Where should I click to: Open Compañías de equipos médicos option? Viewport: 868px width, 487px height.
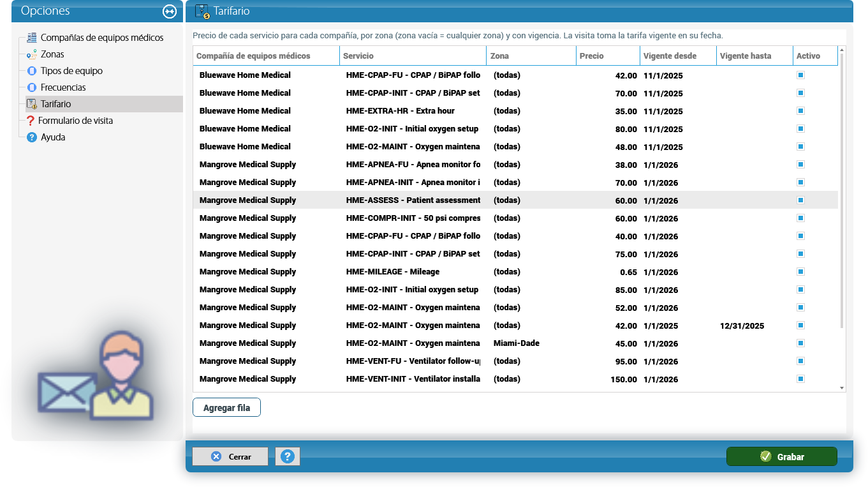pyautogui.click(x=102, y=38)
